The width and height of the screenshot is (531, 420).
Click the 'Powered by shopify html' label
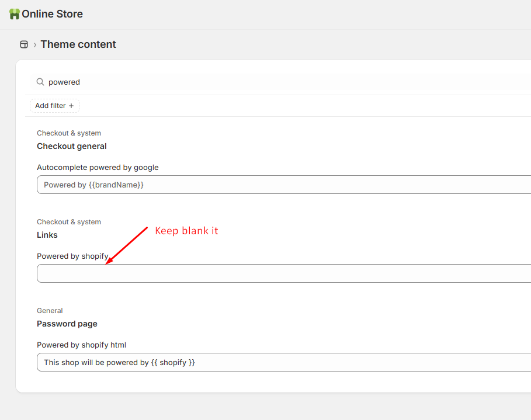[81, 345]
